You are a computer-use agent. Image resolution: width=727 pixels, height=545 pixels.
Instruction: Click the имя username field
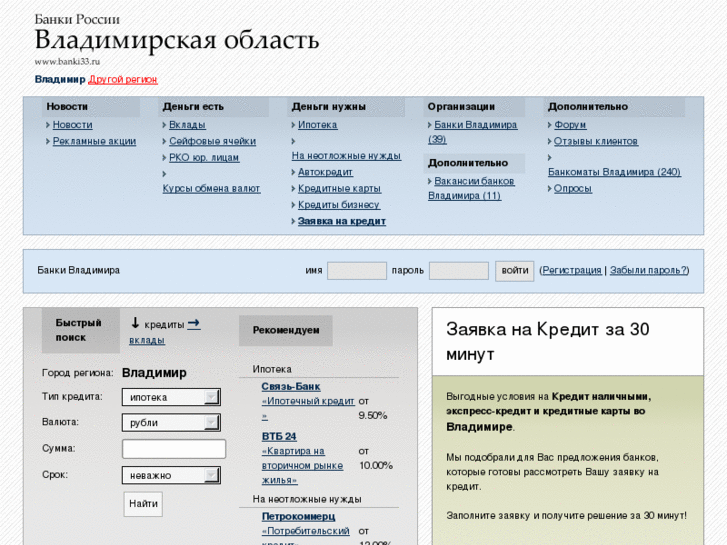tap(356, 270)
